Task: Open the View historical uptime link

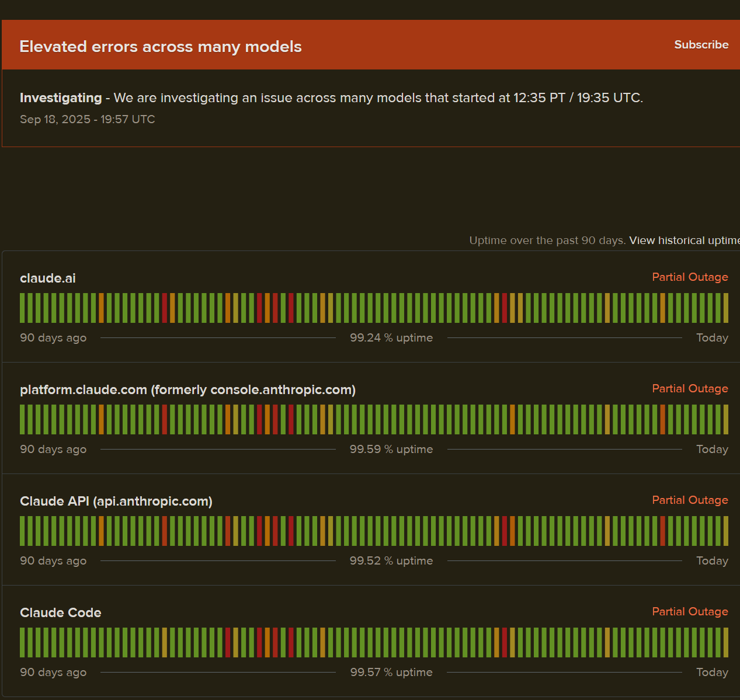Action: (684, 241)
